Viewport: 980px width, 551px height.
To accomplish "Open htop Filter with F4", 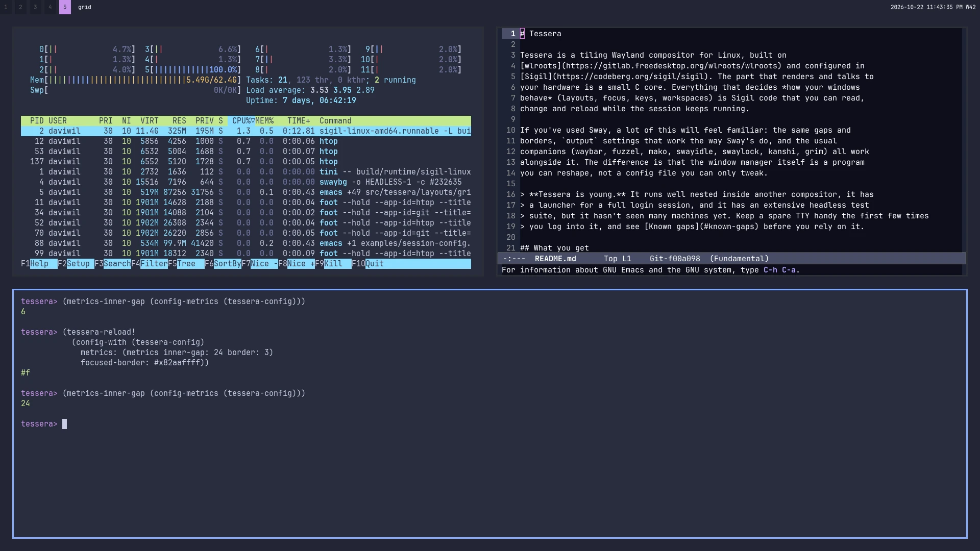I will click(150, 264).
